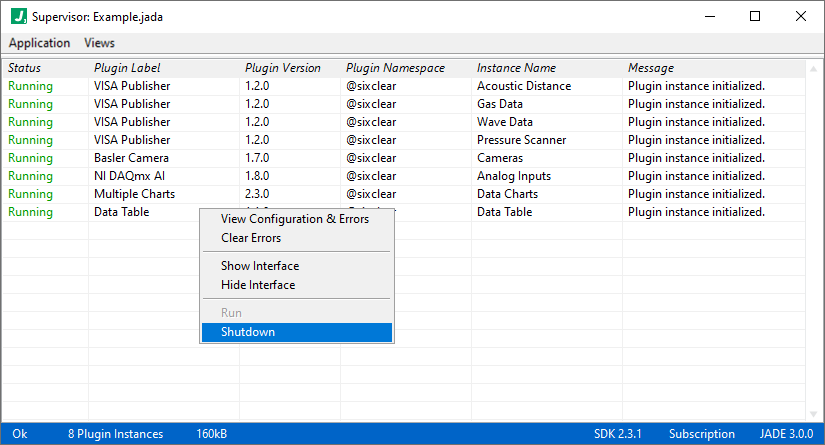Click the Acoustic Distance row message text

point(696,86)
